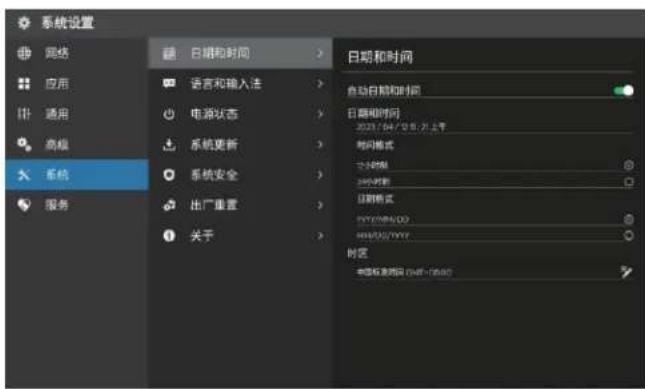The image size is (645, 389).
Task: Expand the 出厂重置 row chevron
Action: coord(320,205)
